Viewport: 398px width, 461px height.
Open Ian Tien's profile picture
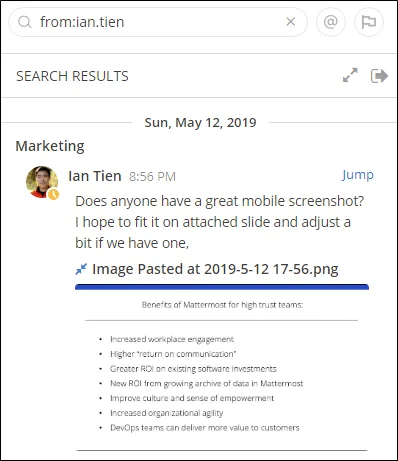point(42,182)
